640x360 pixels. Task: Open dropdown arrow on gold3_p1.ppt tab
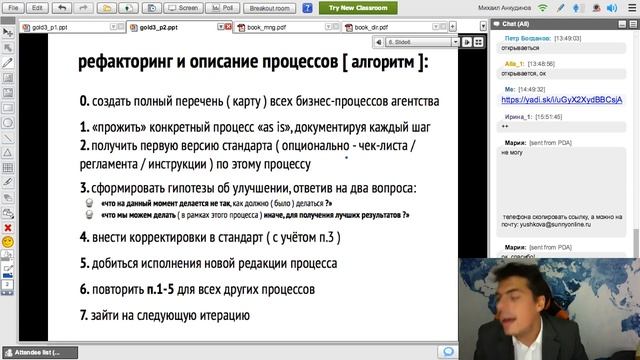pyautogui.click(x=113, y=27)
